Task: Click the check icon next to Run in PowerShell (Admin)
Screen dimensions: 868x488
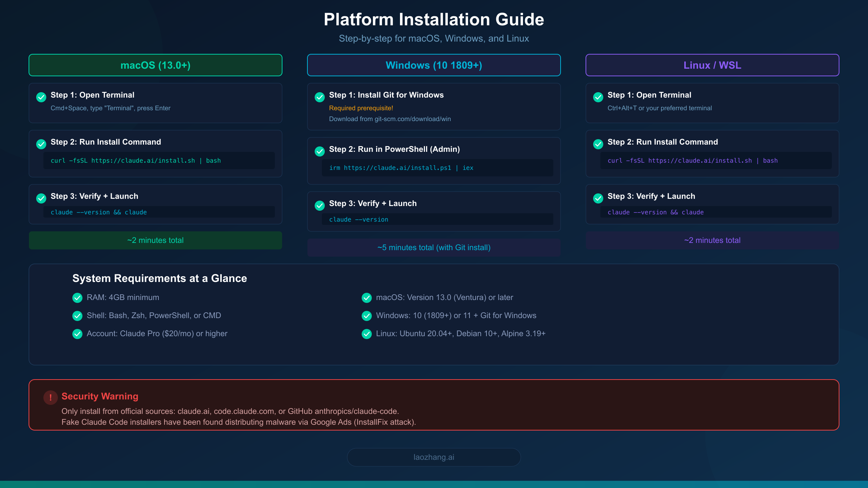Action: point(319,151)
